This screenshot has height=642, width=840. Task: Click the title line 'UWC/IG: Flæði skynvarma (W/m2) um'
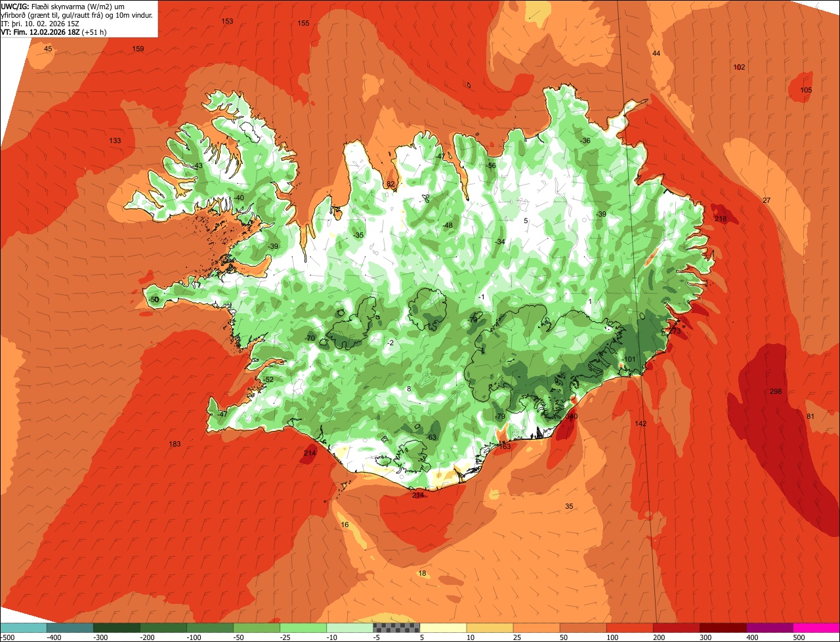[x=68, y=6]
